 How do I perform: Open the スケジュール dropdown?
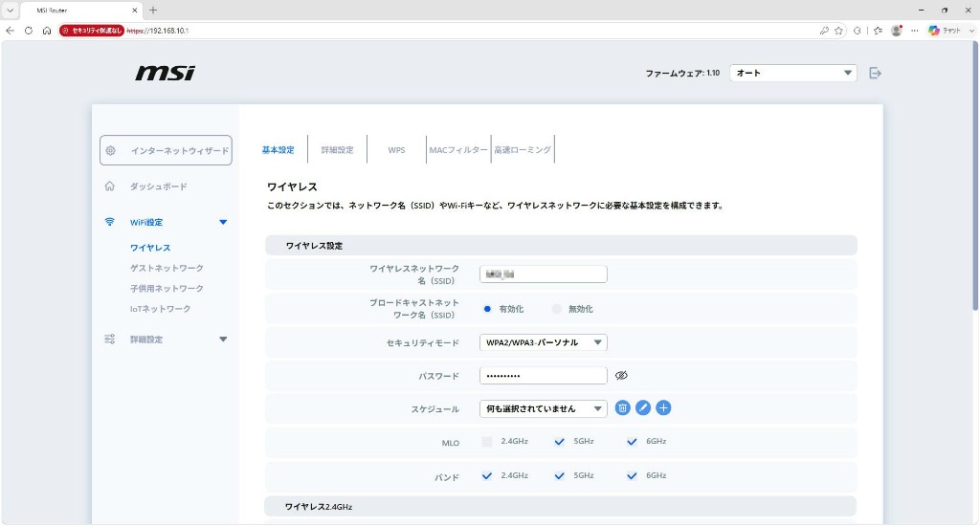click(544, 408)
